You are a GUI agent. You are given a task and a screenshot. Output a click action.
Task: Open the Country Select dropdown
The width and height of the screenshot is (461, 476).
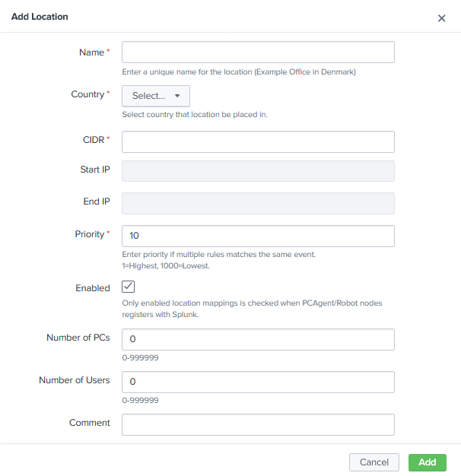(156, 96)
